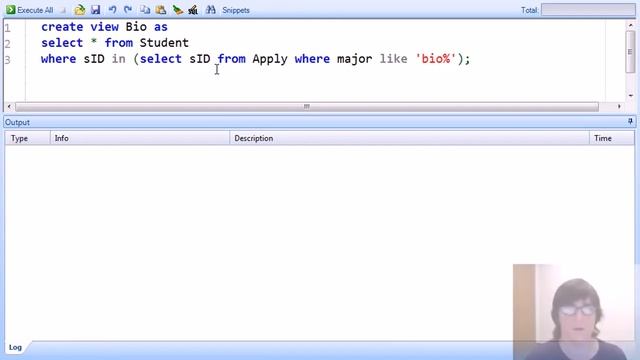
Task: Click the editor vertical scrollbar thumb
Action: pyautogui.click(x=631, y=51)
